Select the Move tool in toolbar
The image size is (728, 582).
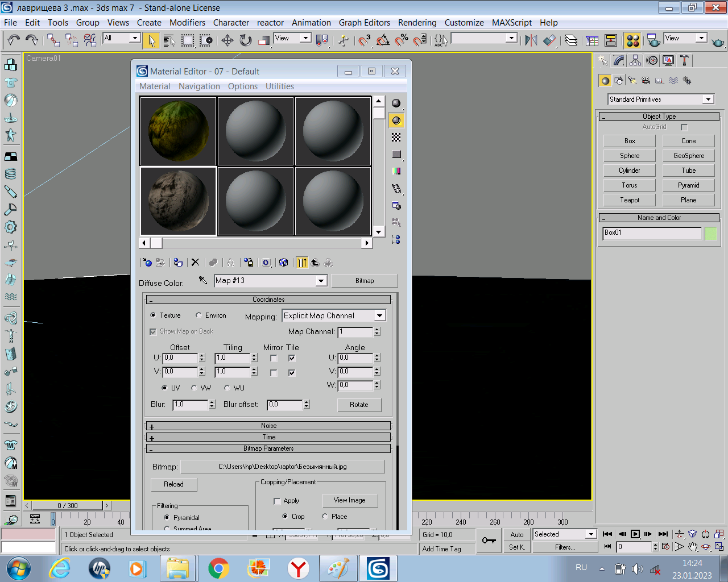tap(227, 40)
